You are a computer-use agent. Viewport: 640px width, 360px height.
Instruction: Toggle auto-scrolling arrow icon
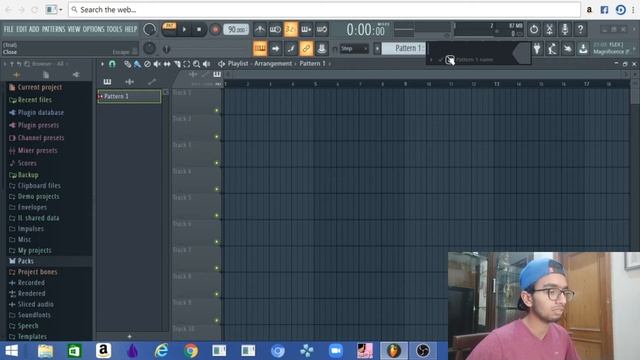276,49
